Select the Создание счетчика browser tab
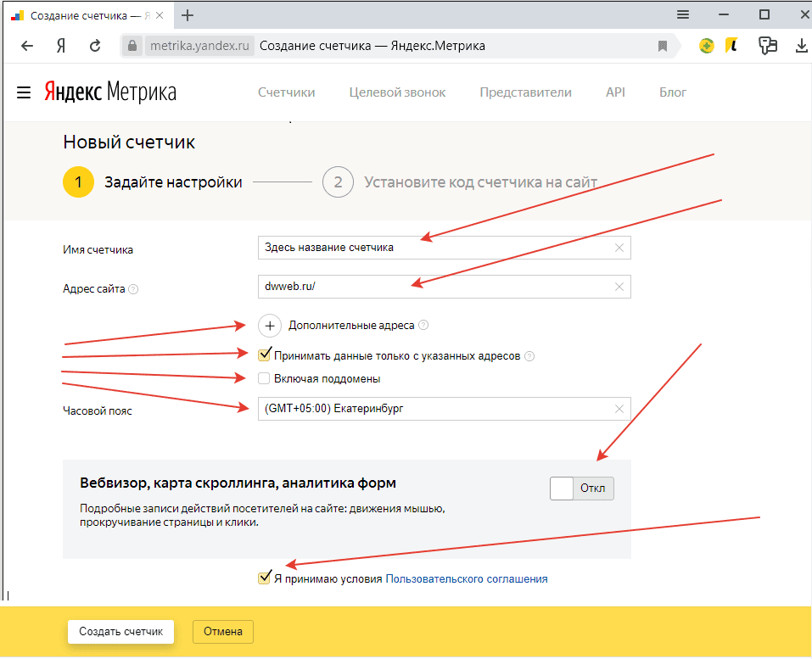Viewport: 812px width, 659px height. coord(88,15)
